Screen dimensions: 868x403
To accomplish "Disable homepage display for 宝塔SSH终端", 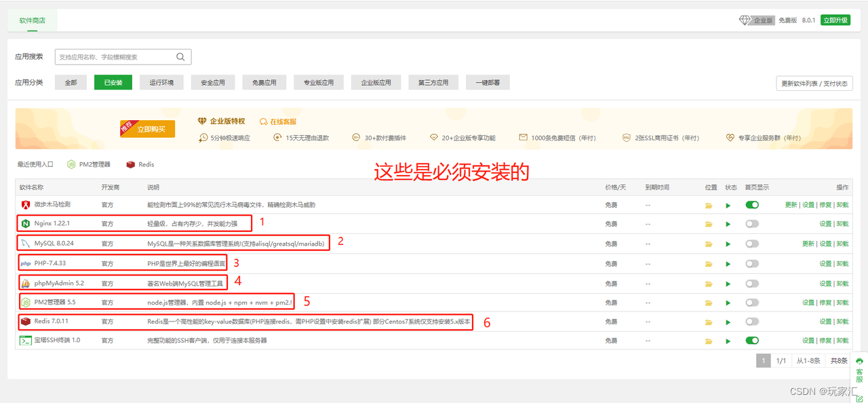I will [752, 341].
